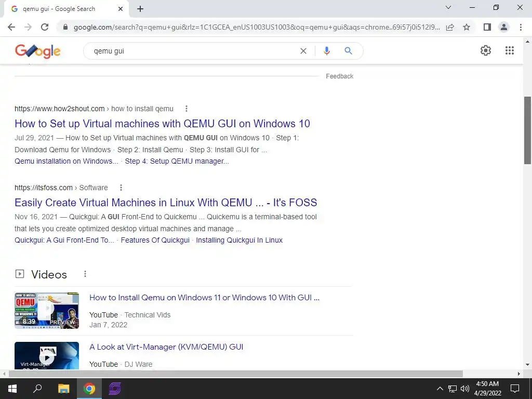Open Google quick settings gear
The height and width of the screenshot is (399, 532).
pos(486,50)
